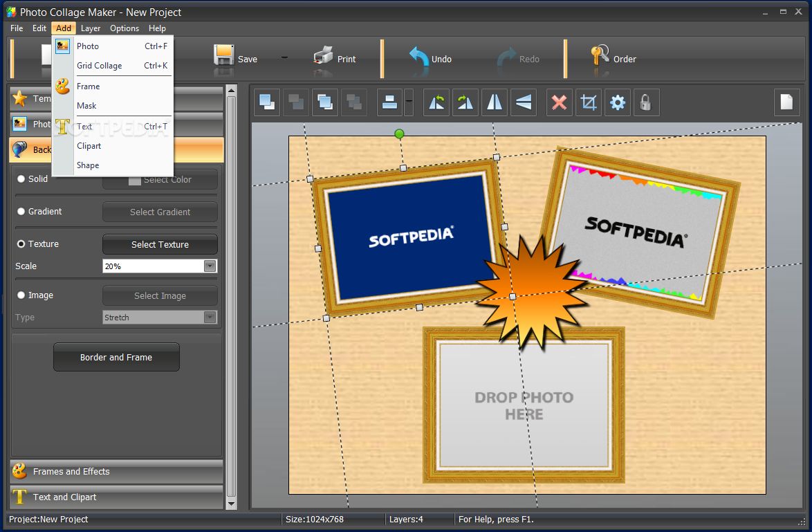Open the Scale 20% dropdown
This screenshot has height=532, width=812.
(x=210, y=266)
